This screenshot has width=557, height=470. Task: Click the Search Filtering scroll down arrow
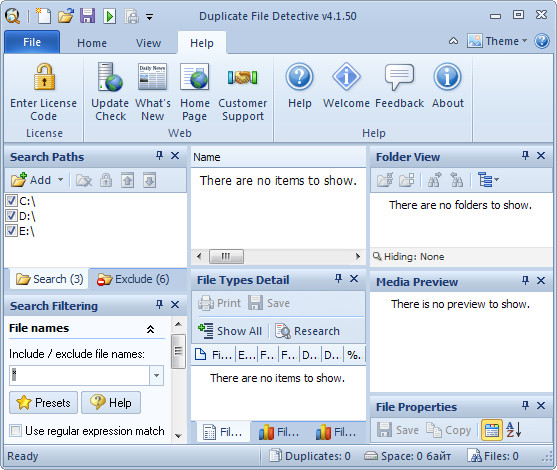click(x=178, y=436)
